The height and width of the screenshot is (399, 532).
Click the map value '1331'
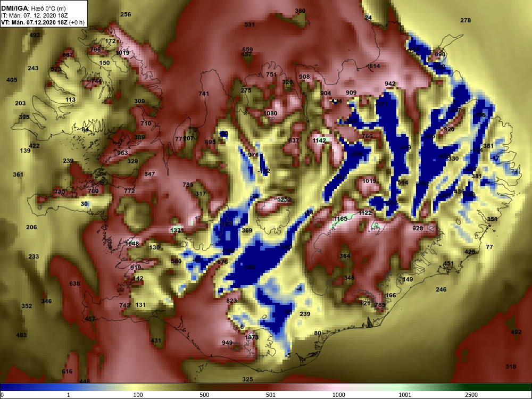177,230
